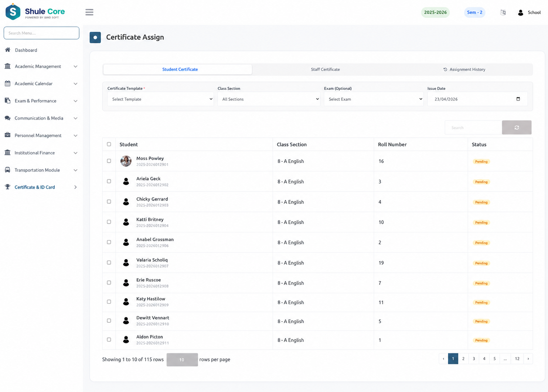Viewport: 548px width, 392px height.
Task: Open the Issue Date calendar picker icon
Action: coord(518,99)
